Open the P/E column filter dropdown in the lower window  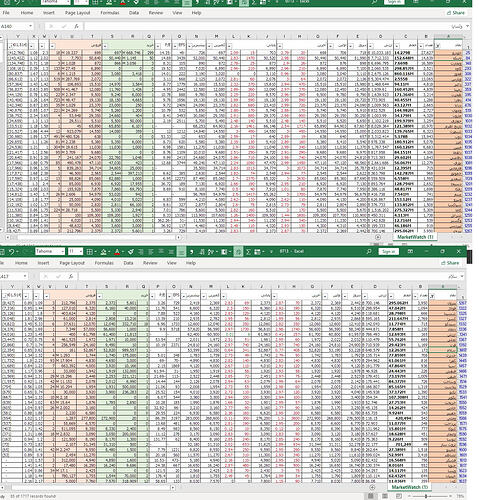153,296
